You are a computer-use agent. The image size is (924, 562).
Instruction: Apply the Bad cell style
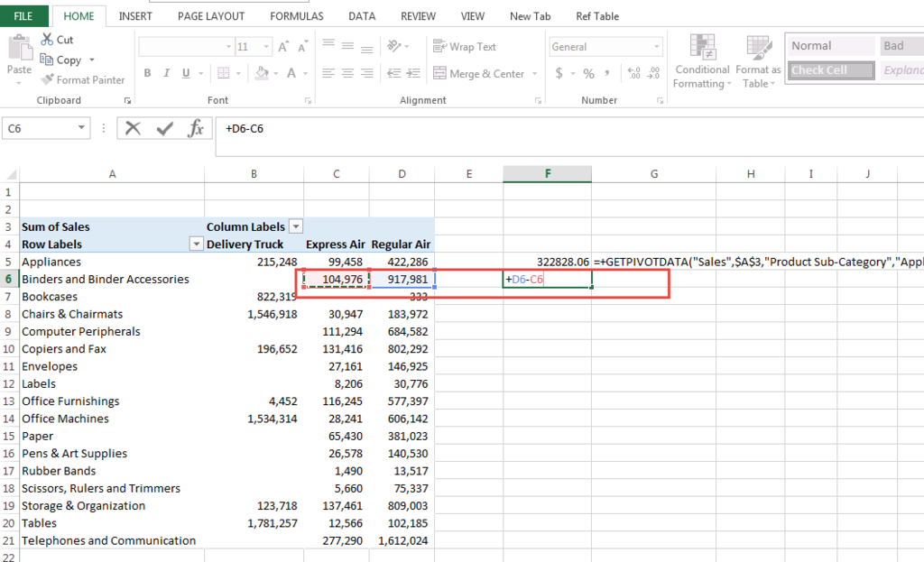[x=901, y=46]
